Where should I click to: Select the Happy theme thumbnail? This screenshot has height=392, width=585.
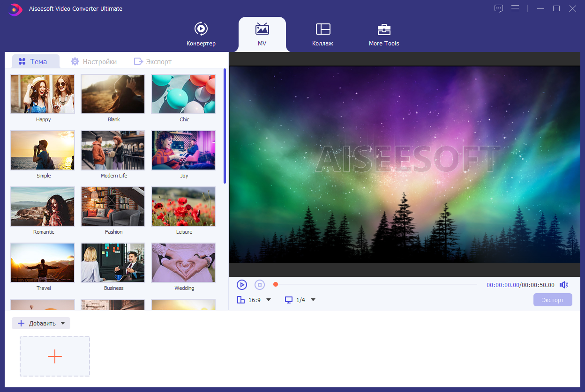pyautogui.click(x=43, y=94)
